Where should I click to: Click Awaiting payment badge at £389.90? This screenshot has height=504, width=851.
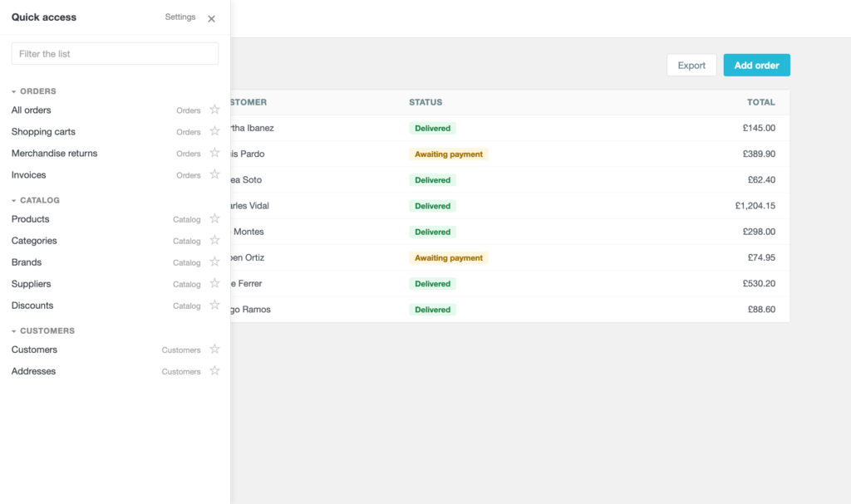(x=449, y=154)
